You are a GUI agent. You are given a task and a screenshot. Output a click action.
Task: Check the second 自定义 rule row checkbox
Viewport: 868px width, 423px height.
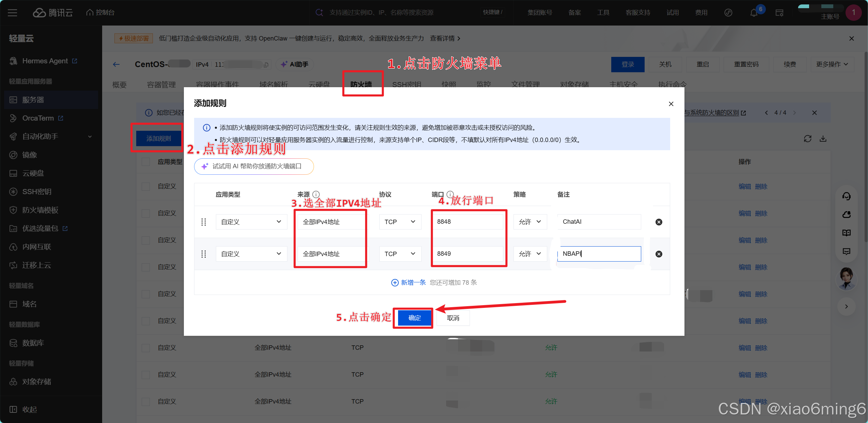point(146,213)
